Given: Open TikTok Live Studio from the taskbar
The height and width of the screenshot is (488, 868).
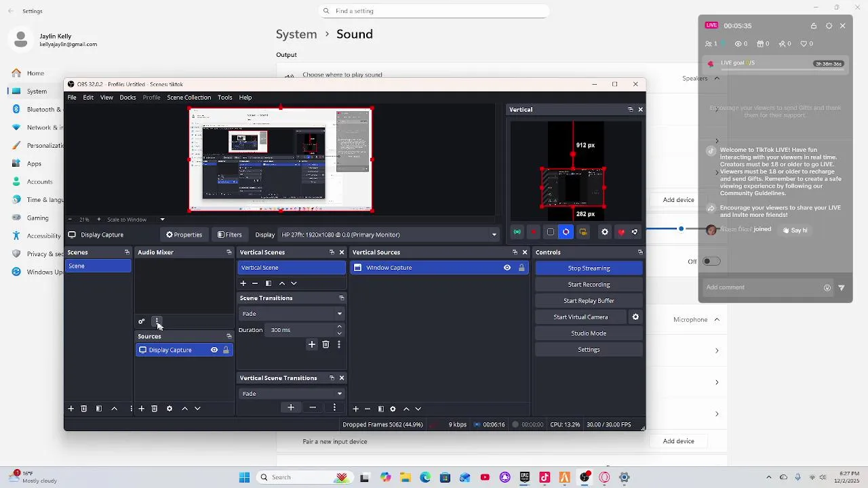Looking at the screenshot, I should pos(545,477).
